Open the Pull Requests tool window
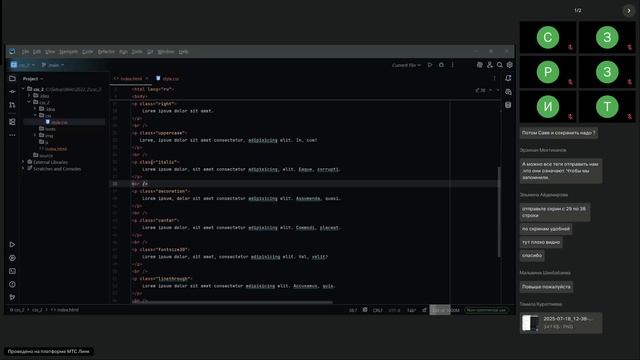This screenshot has width=640, height=360. point(12,105)
